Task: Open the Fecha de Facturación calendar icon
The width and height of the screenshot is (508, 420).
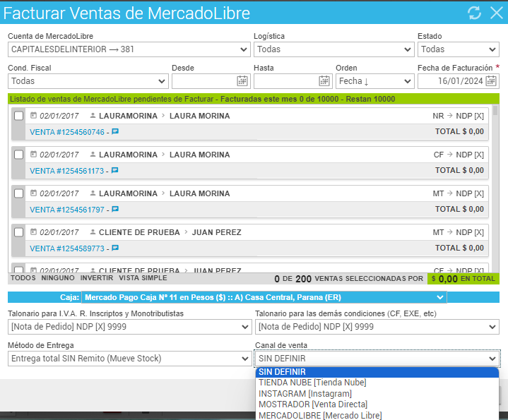Action: (x=491, y=81)
